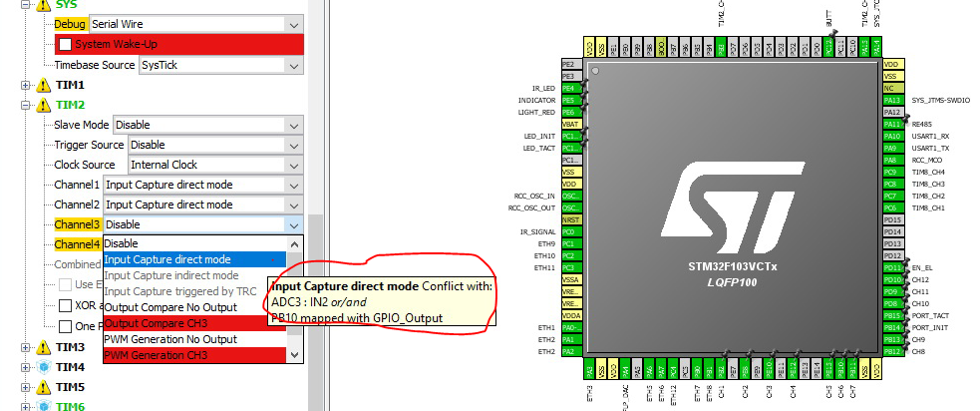Viewport: 980px width, 411px height.
Task: Choose Input Capture direct mode option
Action: click(194, 259)
